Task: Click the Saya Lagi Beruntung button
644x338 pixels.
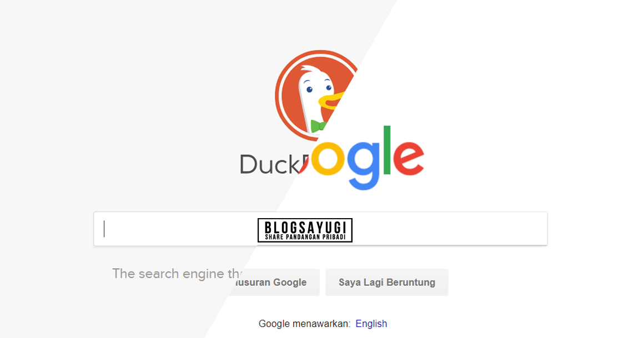Action: point(387,282)
